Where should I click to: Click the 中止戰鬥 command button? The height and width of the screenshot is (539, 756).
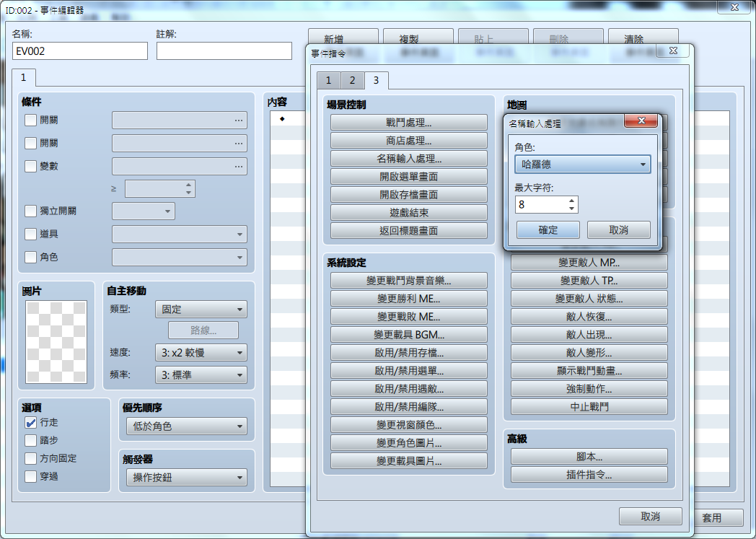(x=589, y=407)
